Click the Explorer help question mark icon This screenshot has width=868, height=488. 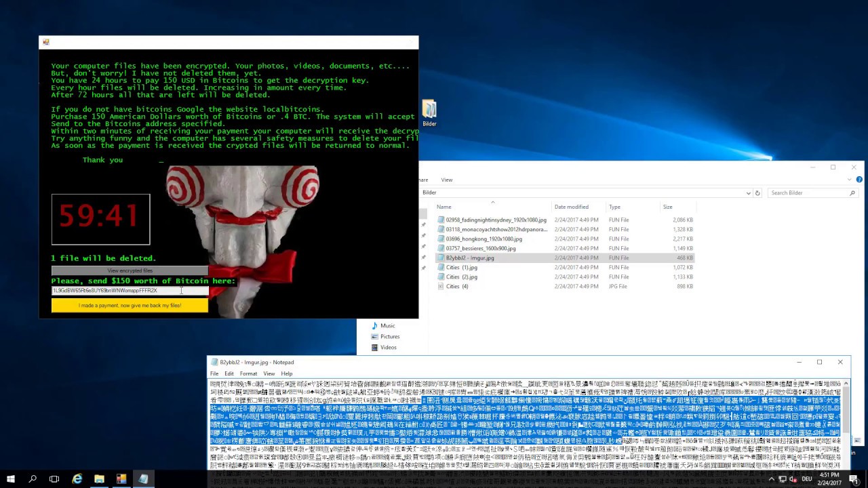click(x=859, y=180)
